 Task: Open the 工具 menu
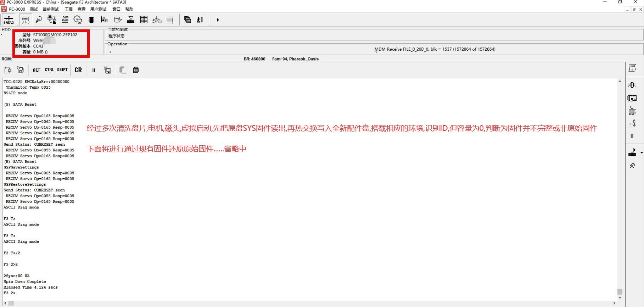click(x=69, y=9)
